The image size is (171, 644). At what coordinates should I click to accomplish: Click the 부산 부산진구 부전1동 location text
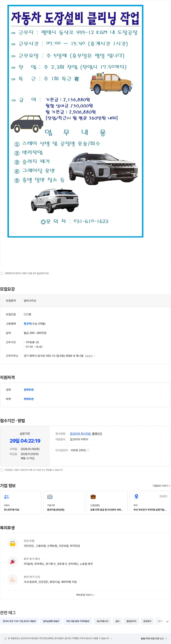[x=150, y=510]
